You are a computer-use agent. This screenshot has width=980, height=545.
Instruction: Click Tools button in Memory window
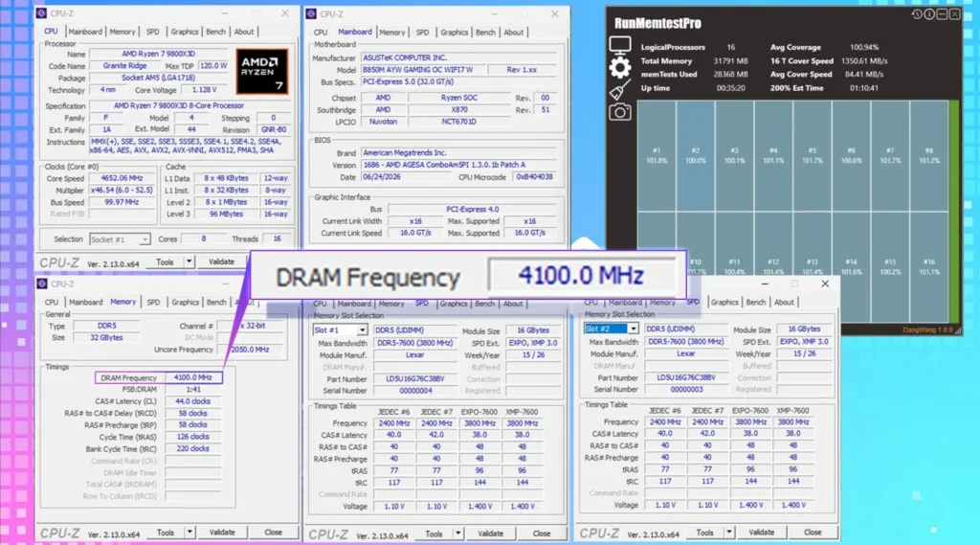coord(166,533)
